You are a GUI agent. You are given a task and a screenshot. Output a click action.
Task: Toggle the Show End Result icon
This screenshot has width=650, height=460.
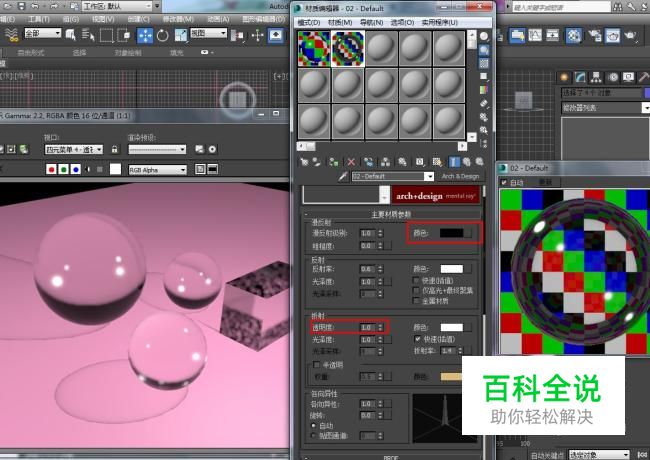click(454, 162)
